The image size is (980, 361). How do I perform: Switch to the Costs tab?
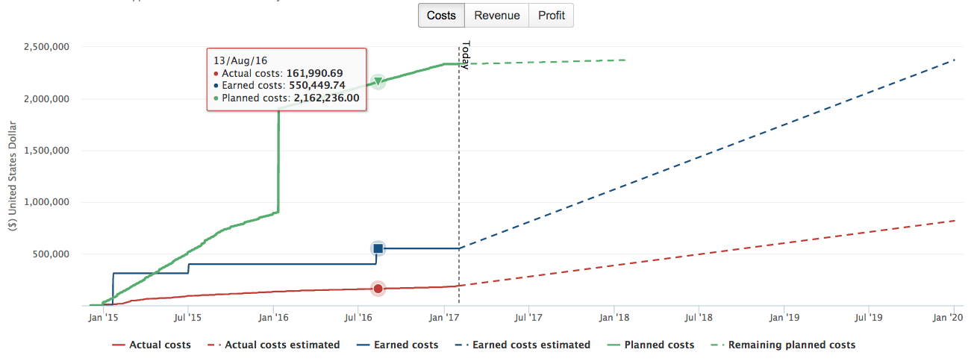point(441,15)
